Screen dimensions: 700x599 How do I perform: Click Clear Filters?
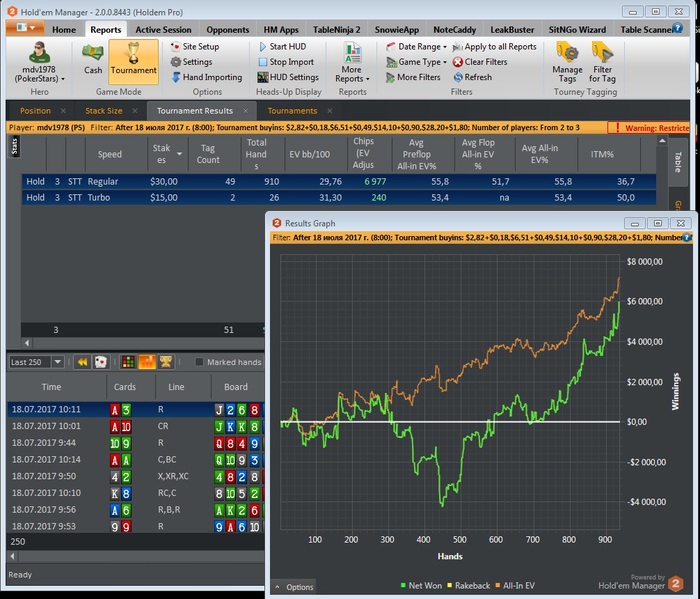(480, 62)
